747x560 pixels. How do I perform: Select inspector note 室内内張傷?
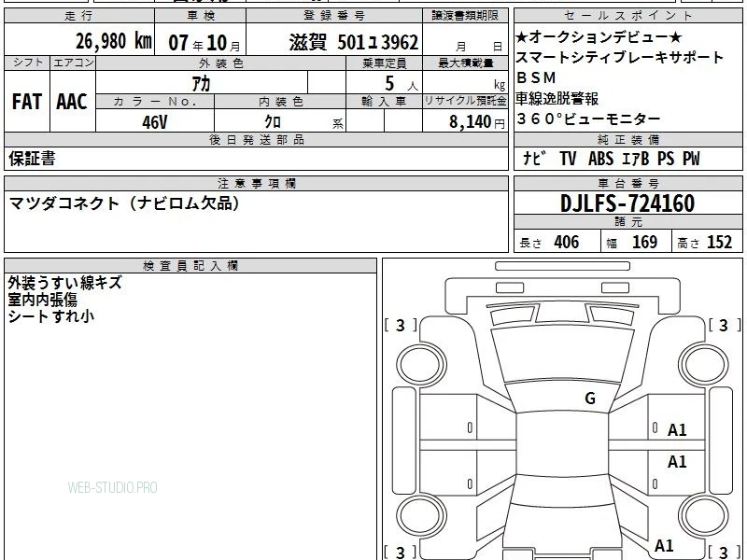42,300
